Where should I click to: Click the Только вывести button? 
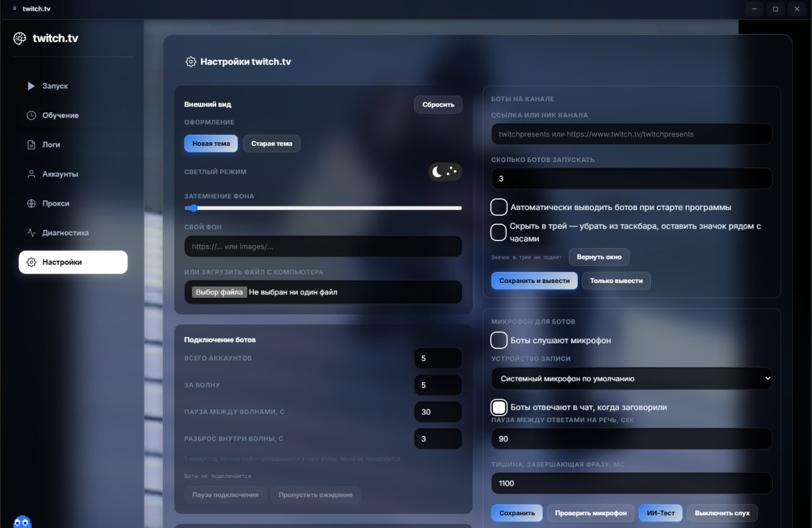(616, 280)
